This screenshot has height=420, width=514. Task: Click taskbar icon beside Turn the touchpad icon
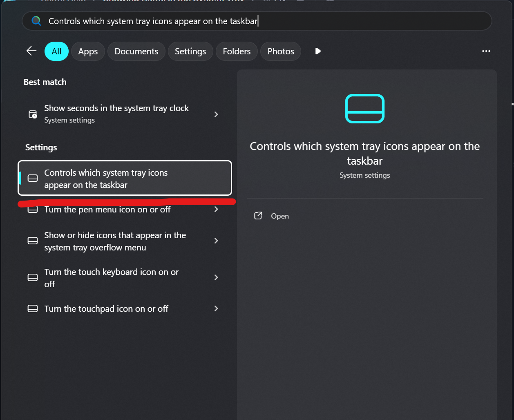[x=33, y=308]
